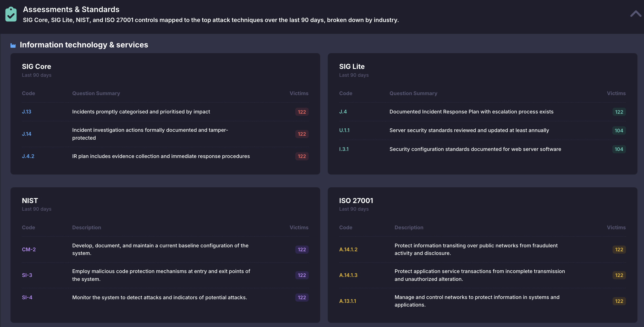644x327 pixels.
Task: Collapse the Assessments & Standards section chevron
Action: [635, 14]
